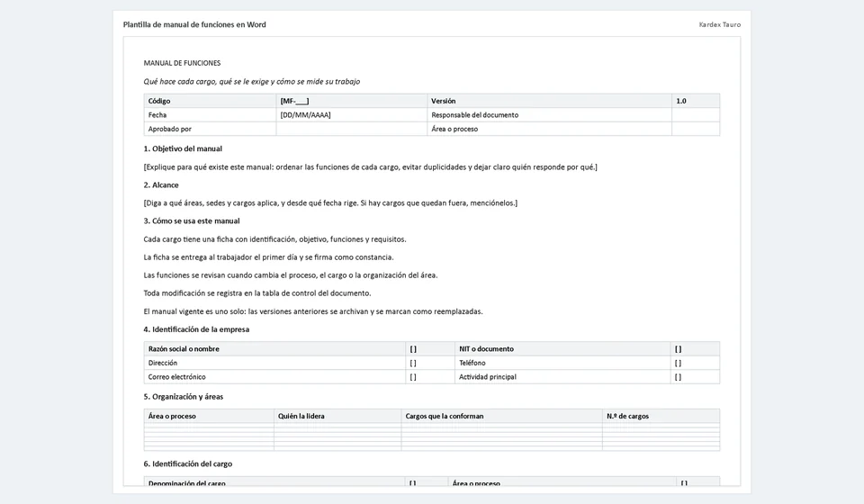864x504 pixels.
Task: Click the 'Correo electrónico' cell
Action: [275, 377]
